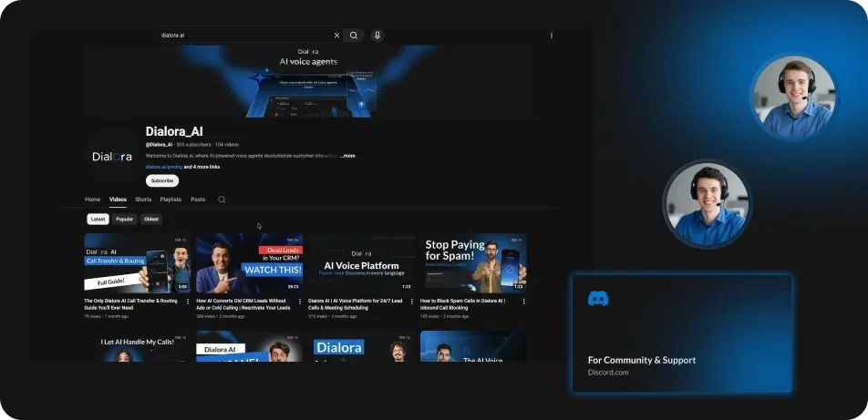Click the upper headset agent portrait
This screenshot has width=868, height=420.
click(x=795, y=97)
